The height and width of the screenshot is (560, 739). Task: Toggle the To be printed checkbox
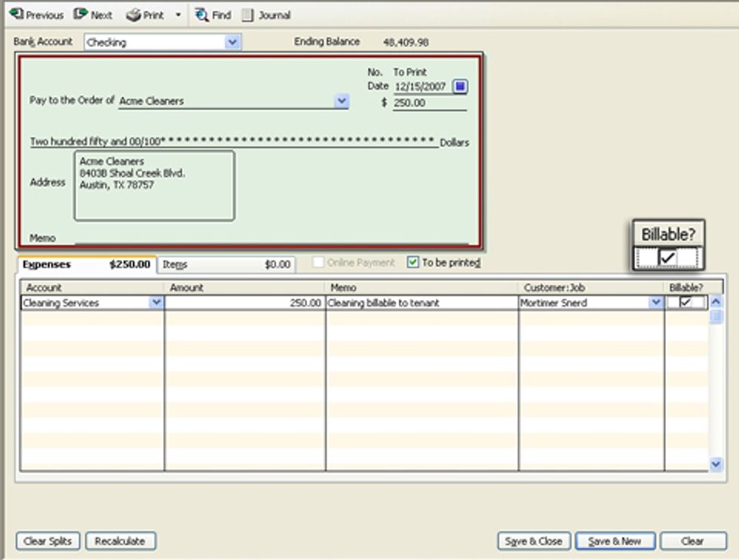413,262
